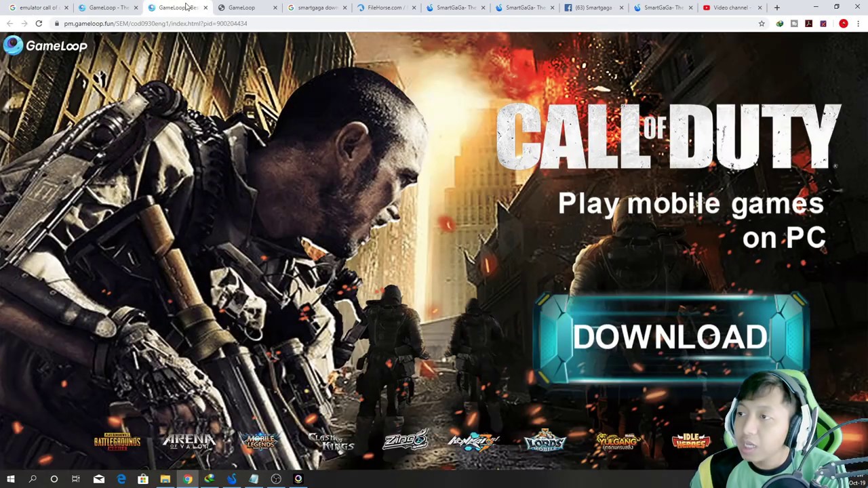Click the Chrome icon on the taskbar
The image size is (868, 488).
pos(187,479)
